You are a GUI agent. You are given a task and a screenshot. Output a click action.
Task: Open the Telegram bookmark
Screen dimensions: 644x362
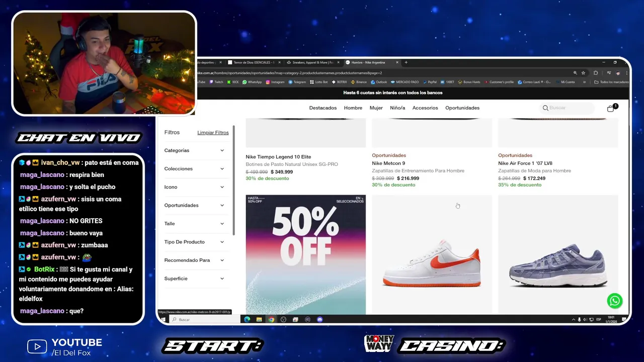point(297,82)
